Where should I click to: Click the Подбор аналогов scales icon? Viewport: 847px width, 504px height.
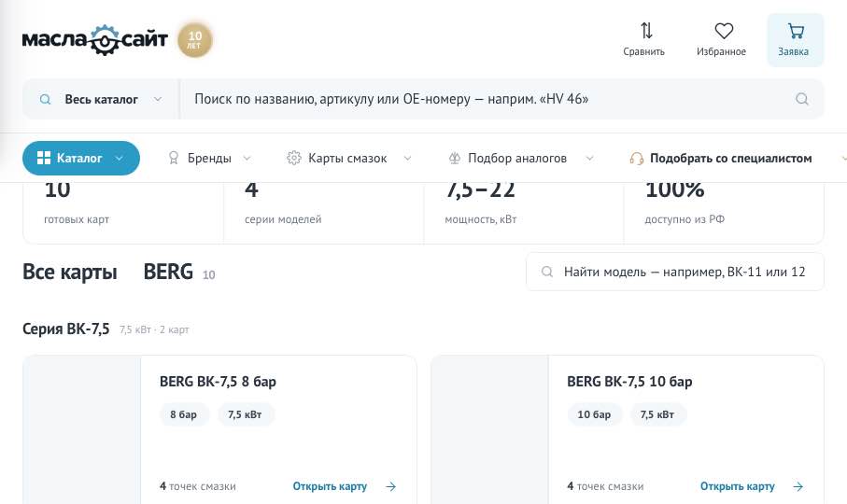pos(455,158)
